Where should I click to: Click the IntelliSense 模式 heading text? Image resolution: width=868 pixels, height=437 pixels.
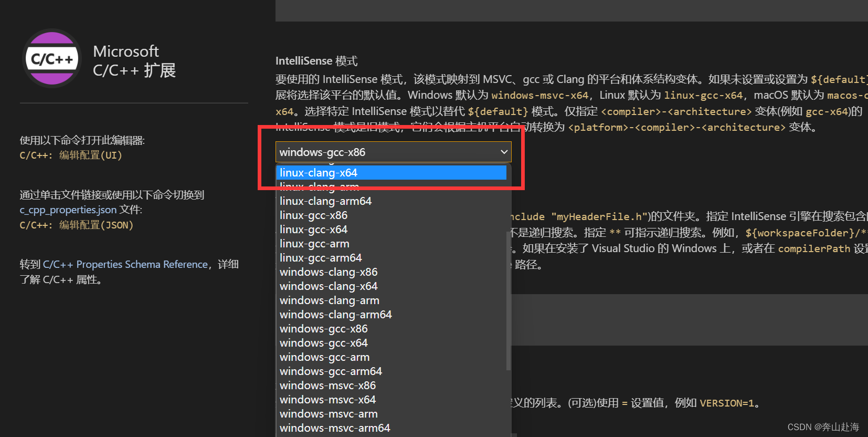click(x=316, y=61)
